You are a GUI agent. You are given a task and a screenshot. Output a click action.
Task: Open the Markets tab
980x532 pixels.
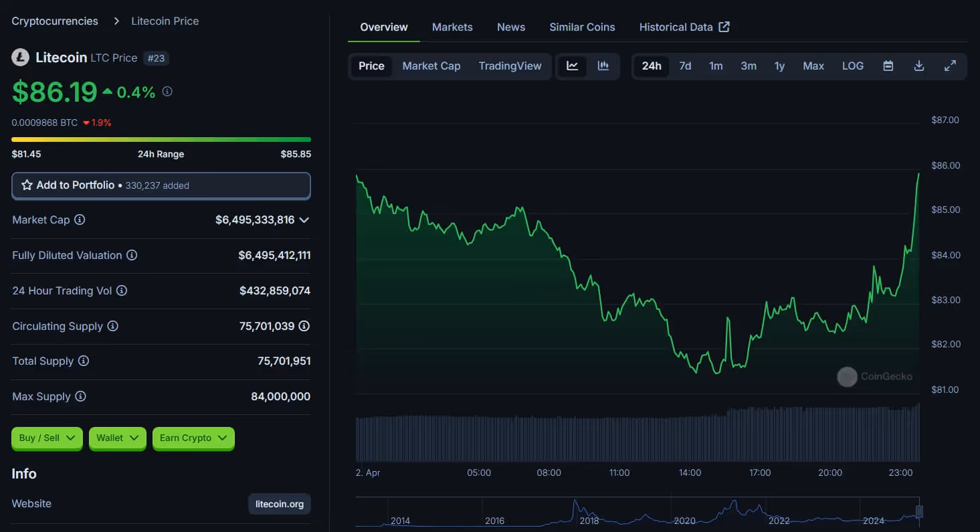452,27
